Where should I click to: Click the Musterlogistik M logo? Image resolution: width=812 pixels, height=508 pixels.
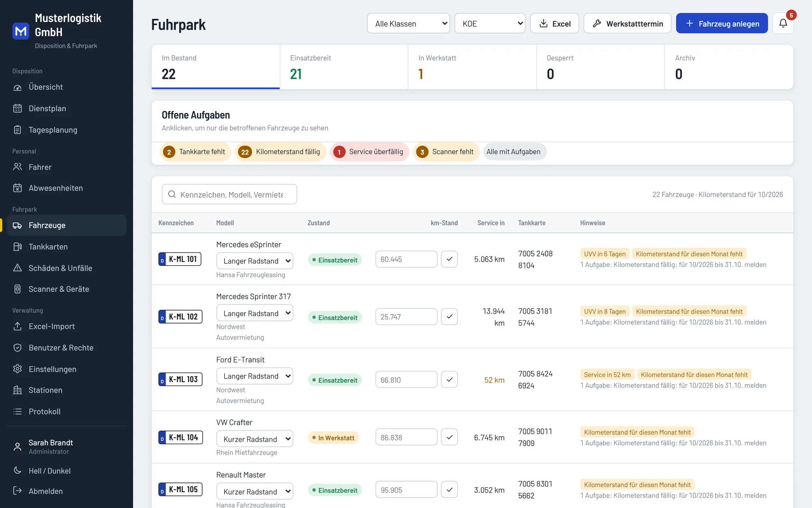click(21, 31)
